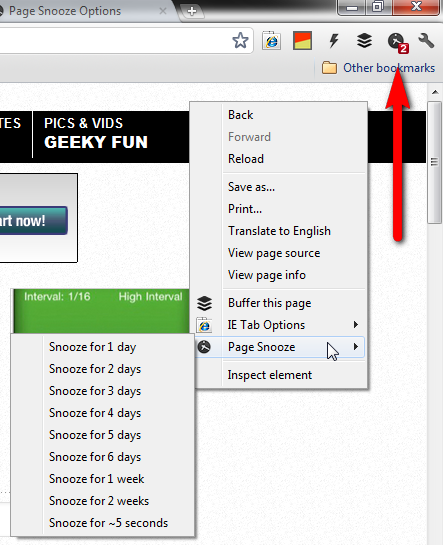Image resolution: width=443 pixels, height=545 pixels.
Task: Close the Page Snooze Options tab
Action: click(163, 11)
